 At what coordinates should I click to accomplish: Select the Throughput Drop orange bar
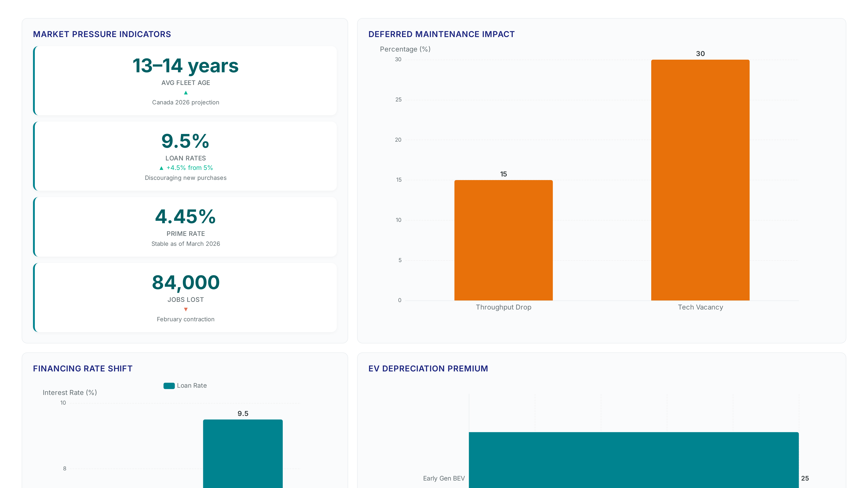coord(503,240)
